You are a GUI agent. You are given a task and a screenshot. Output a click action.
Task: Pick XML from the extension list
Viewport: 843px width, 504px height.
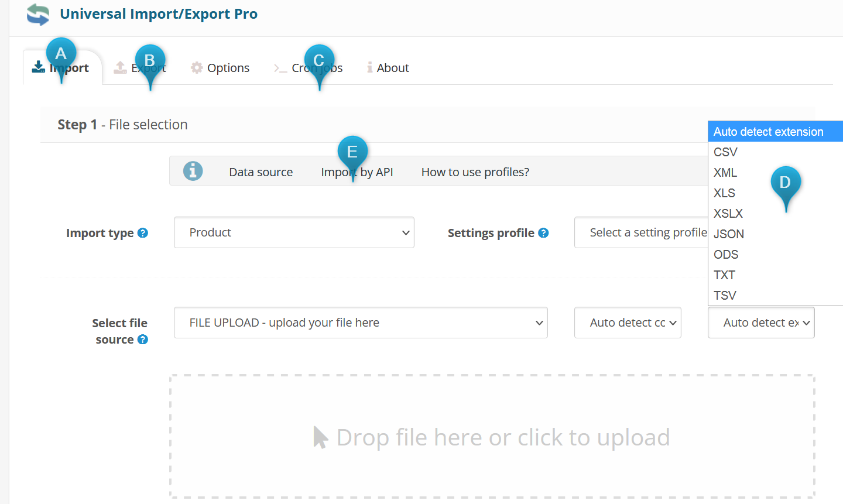point(725,173)
